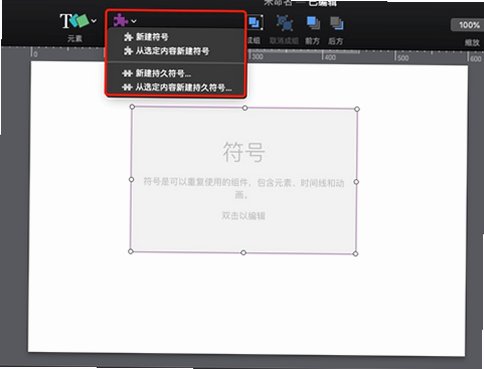Click the group (成组) toolbar icon
484x369 pixels.
[255, 23]
